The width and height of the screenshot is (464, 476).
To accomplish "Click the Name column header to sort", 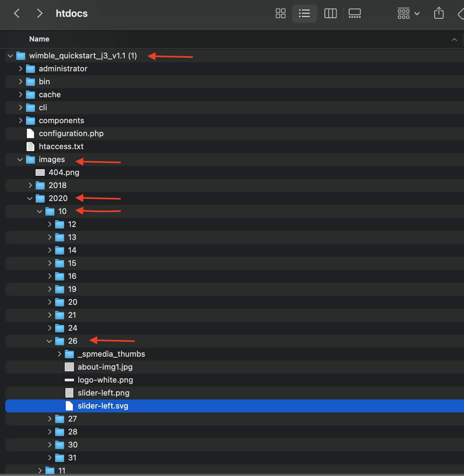I will point(39,39).
